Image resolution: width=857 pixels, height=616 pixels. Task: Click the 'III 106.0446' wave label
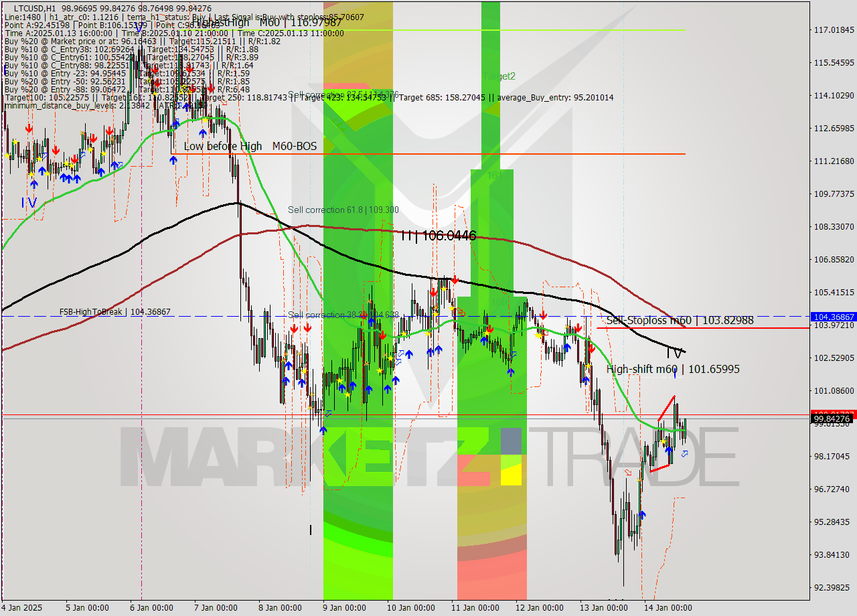coord(439,236)
